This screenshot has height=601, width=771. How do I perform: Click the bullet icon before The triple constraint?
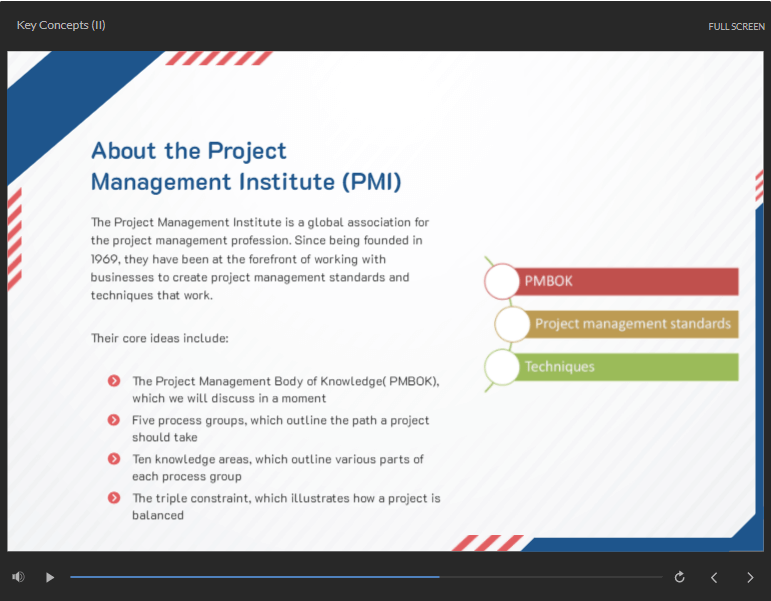point(114,498)
